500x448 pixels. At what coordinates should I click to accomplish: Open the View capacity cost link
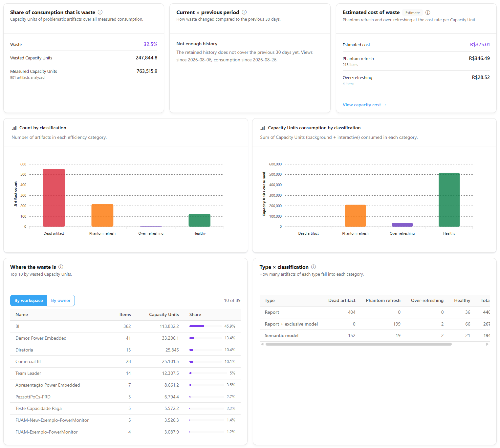364,105
